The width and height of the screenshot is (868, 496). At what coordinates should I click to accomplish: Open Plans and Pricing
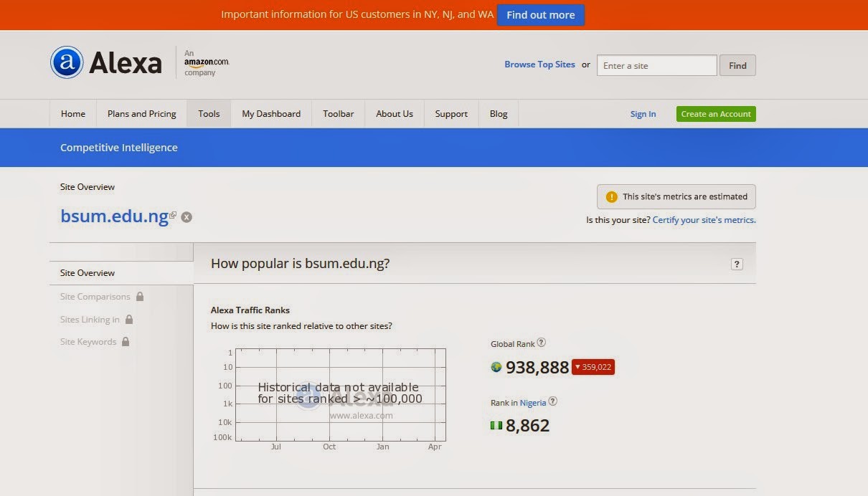(142, 113)
